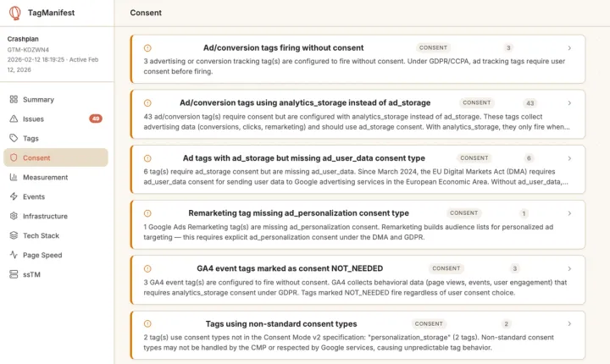The width and height of the screenshot is (610, 364).
Task: Click the Events lightning bolt icon
Action: (x=14, y=196)
